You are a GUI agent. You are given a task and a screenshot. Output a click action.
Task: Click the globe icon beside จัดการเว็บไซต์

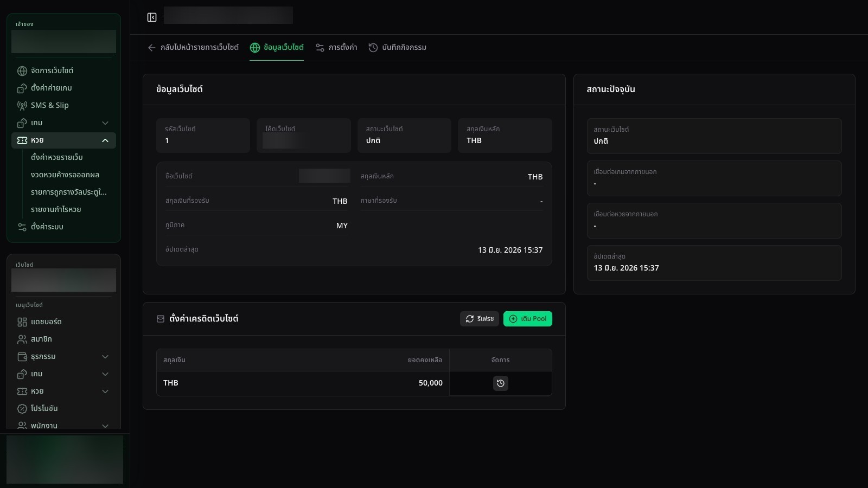tap(22, 71)
